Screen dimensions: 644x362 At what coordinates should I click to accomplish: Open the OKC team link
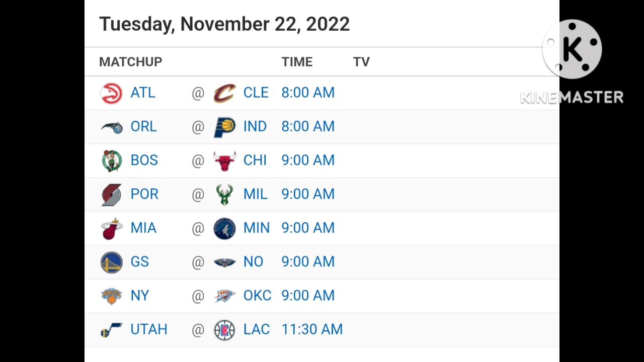tap(257, 296)
